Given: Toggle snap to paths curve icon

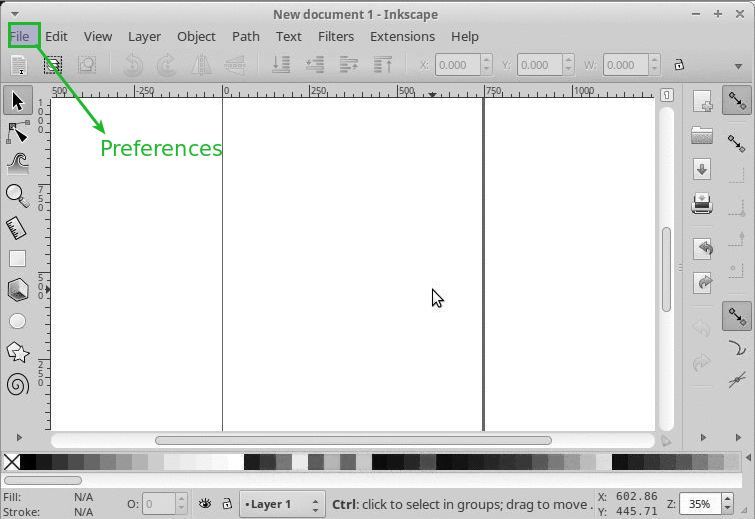Looking at the screenshot, I should 737,347.
